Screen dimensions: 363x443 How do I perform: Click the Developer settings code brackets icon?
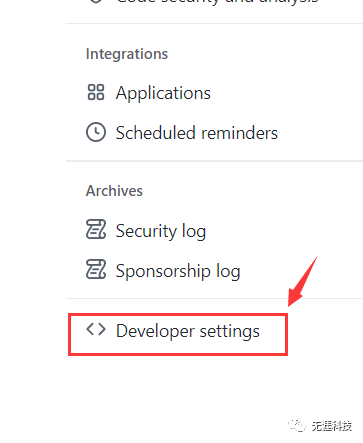pos(96,329)
